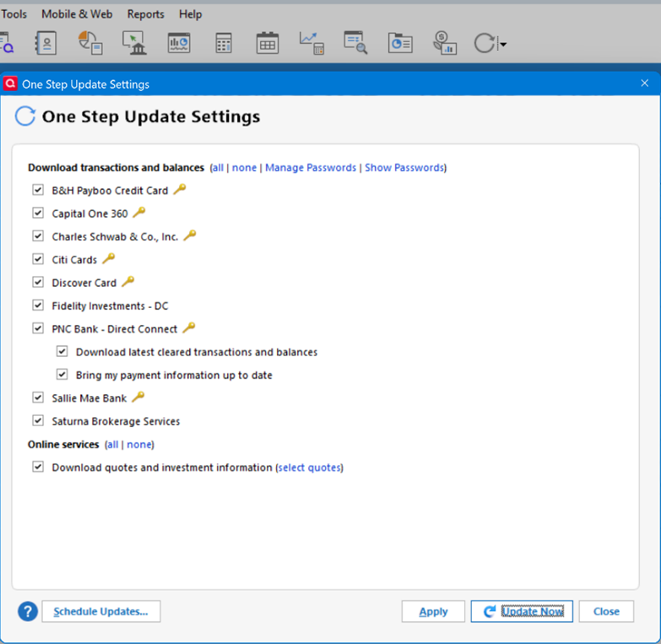661x644 pixels.
Task: Uncheck Capital One 360 checkbox
Action: click(38, 213)
